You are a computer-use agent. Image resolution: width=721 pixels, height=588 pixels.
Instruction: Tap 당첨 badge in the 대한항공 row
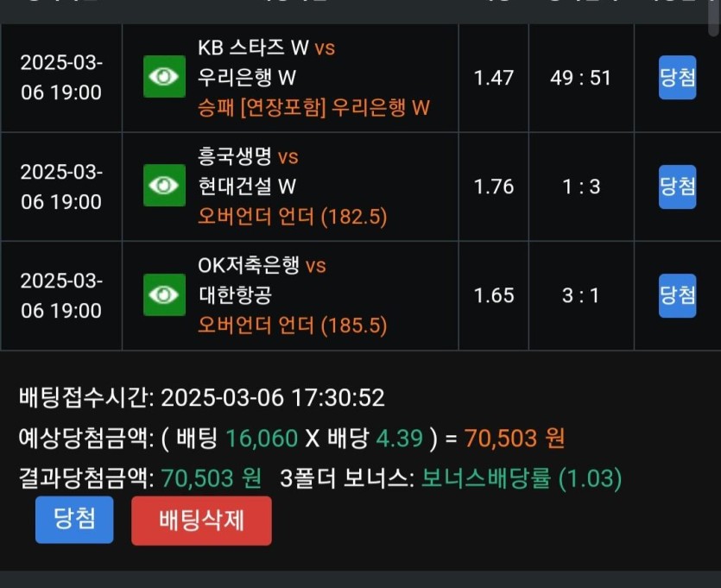click(x=677, y=295)
